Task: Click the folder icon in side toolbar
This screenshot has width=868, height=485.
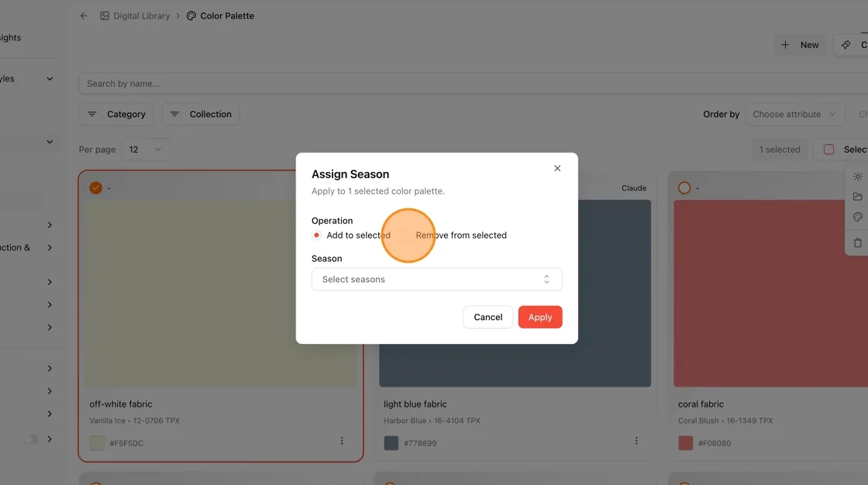Action: point(857,197)
